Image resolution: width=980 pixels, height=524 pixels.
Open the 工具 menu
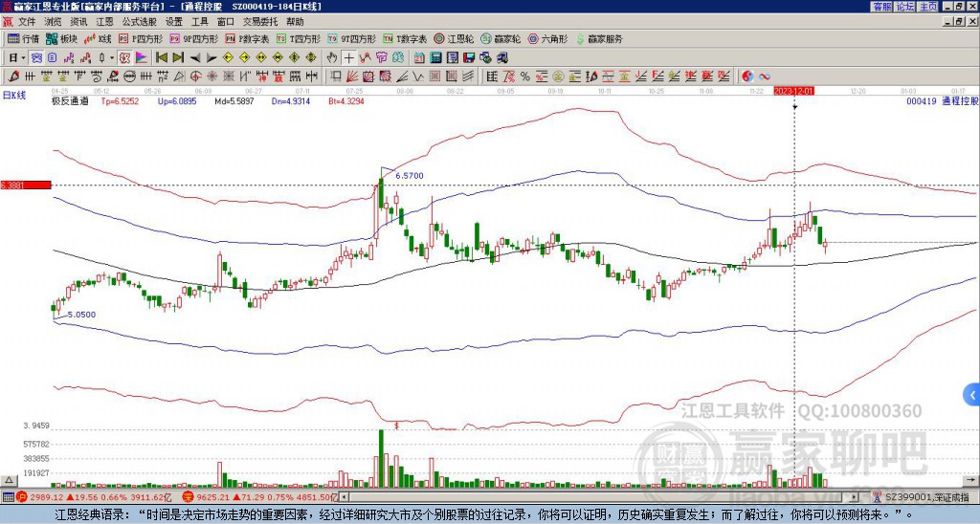[x=199, y=22]
